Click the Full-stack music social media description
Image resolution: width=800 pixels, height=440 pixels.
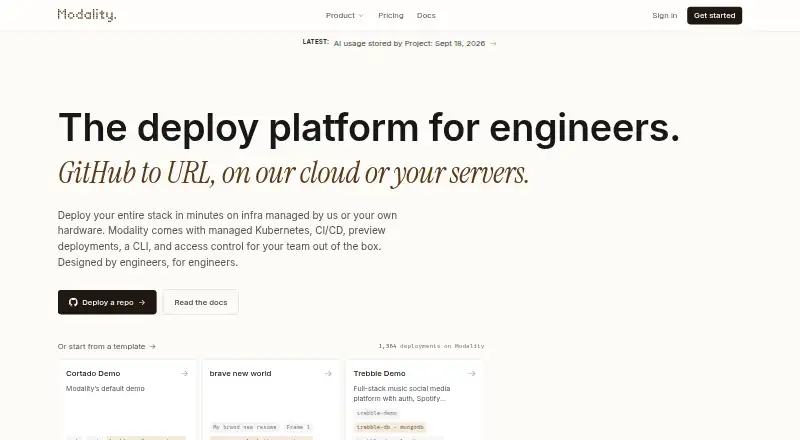[x=402, y=394]
